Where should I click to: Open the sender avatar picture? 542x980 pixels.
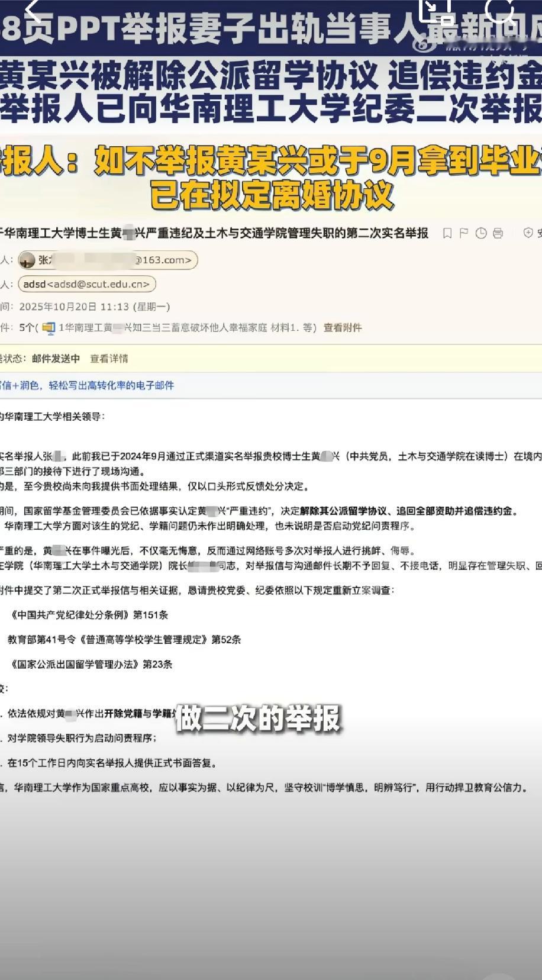pyautogui.click(x=27, y=260)
